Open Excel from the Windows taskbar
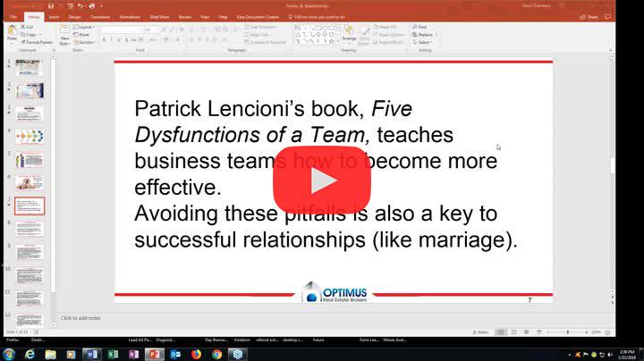 [114, 354]
